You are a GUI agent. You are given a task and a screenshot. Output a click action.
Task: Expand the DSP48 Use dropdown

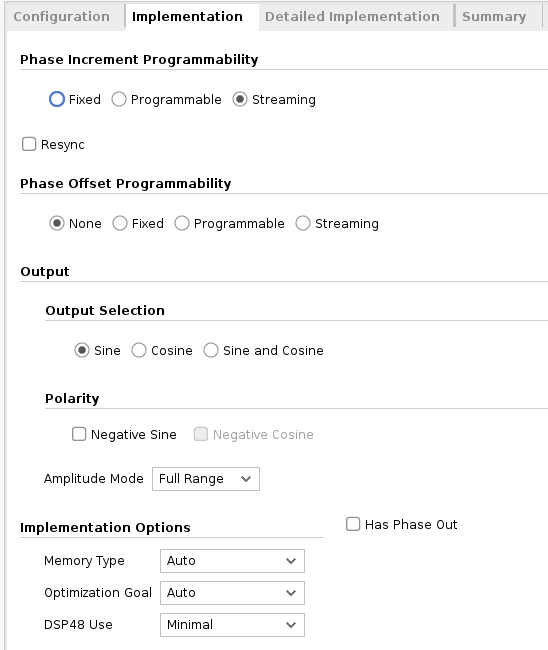233,625
